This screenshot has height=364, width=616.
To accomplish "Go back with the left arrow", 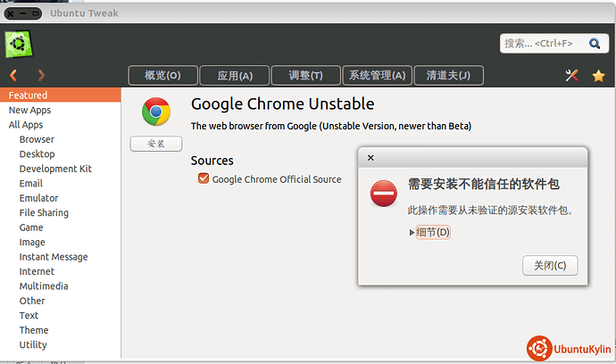I will coord(13,75).
